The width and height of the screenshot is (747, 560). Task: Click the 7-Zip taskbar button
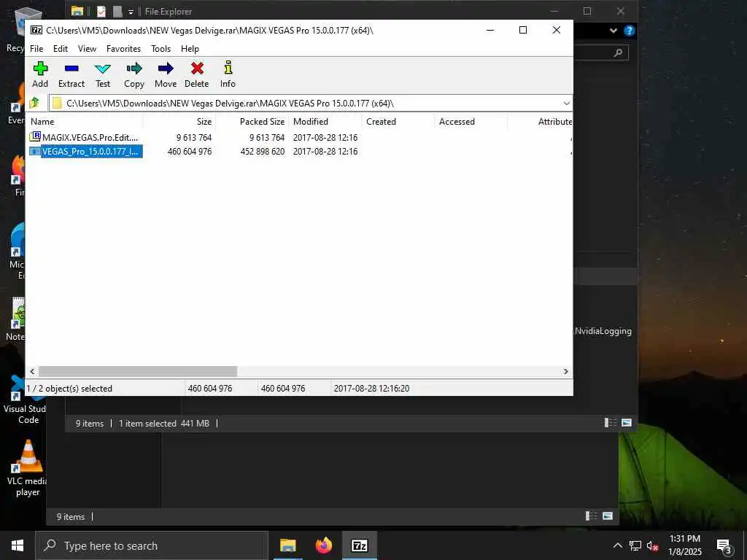(x=359, y=545)
